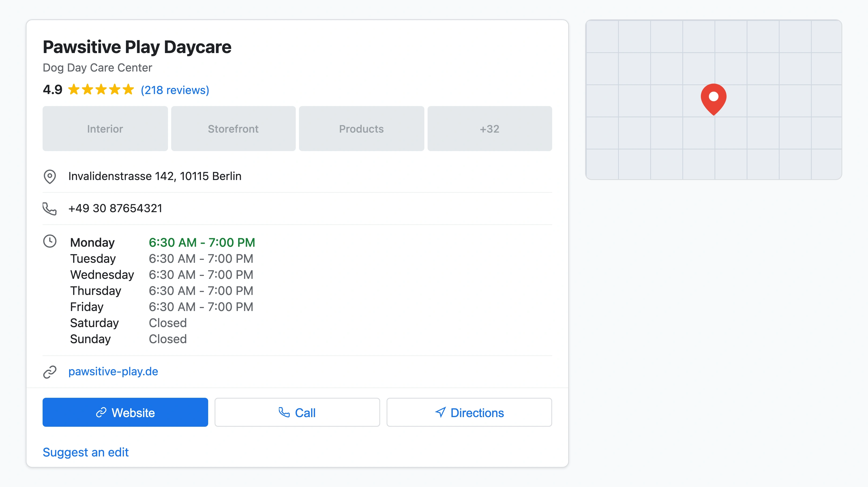Show the +32 more photos
This screenshot has width=868, height=487.
(x=489, y=129)
